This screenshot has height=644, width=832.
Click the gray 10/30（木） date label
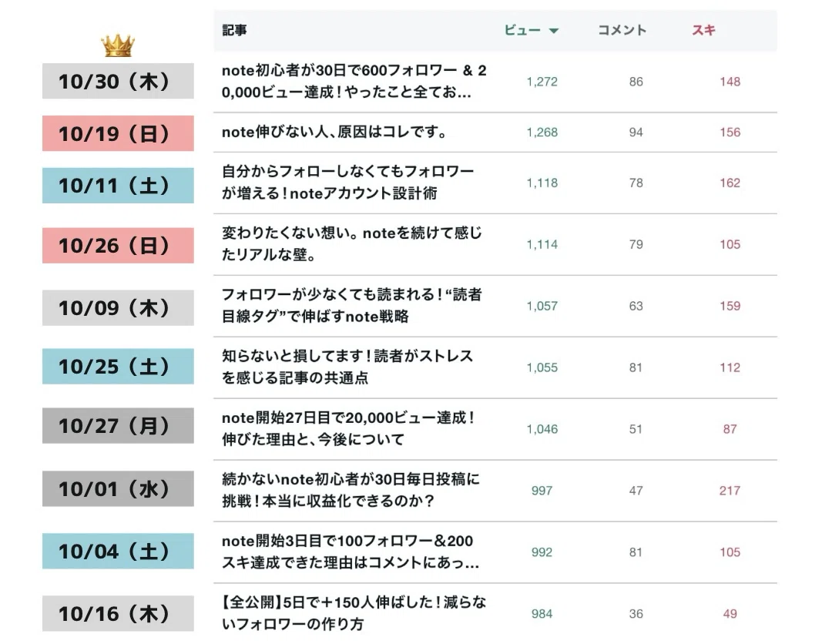point(118,81)
